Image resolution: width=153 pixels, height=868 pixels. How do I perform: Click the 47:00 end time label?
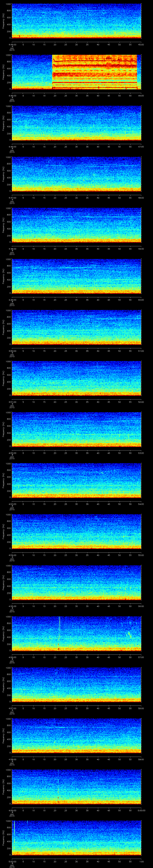(x=141, y=147)
